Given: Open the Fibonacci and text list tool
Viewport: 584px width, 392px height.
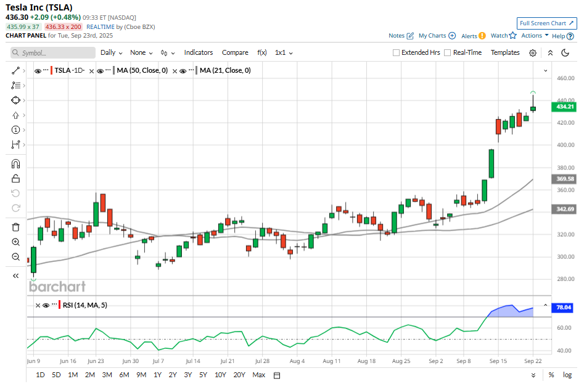Looking at the screenshot, I should tap(15, 85).
